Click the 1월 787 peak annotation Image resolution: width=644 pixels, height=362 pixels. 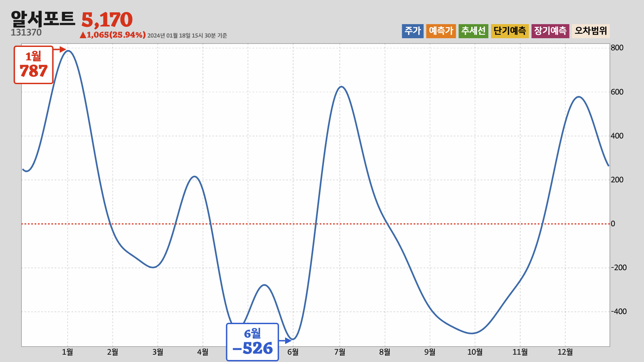(x=34, y=65)
